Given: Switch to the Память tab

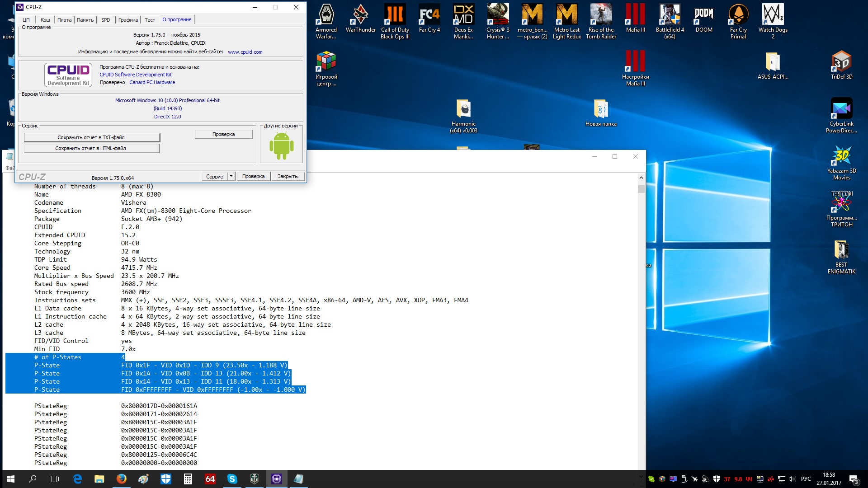Looking at the screenshot, I should click(x=85, y=20).
